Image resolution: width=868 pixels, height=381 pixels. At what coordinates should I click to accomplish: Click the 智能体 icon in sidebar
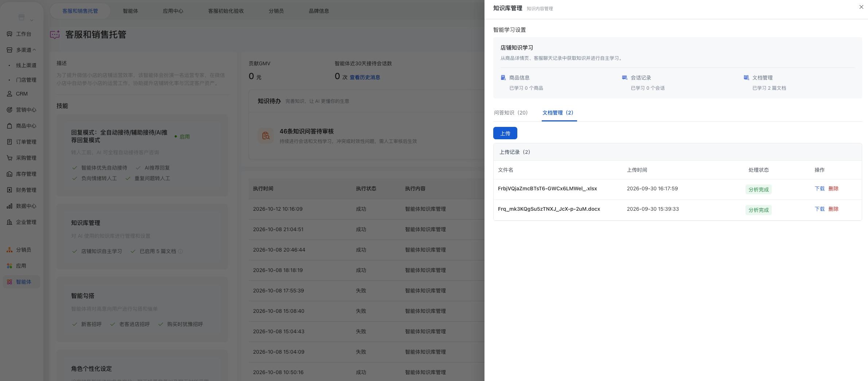click(9, 282)
